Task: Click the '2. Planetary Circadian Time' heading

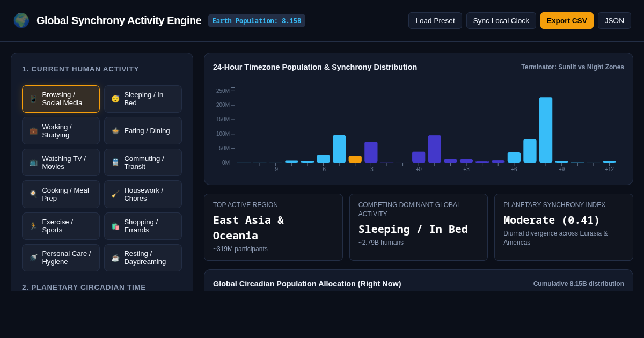Action: pos(84,288)
